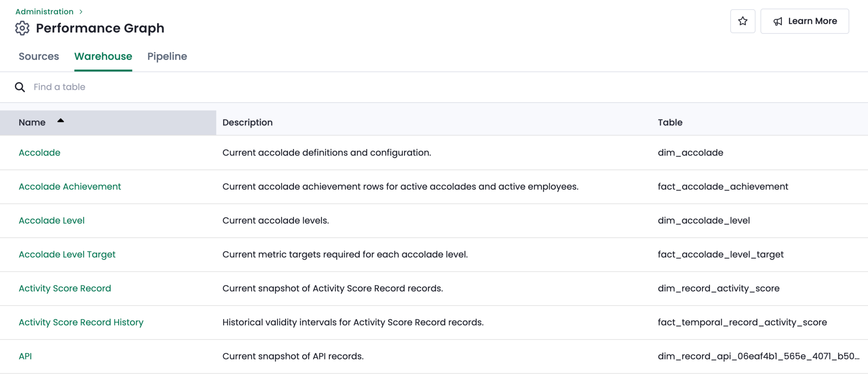
Task: Click the star favorite icon button
Action: point(743,21)
